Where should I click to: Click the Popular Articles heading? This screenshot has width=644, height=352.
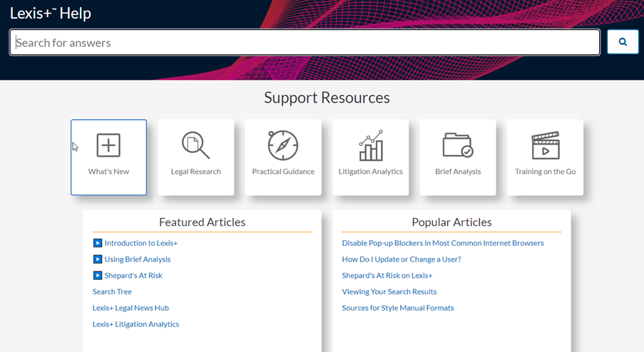click(451, 222)
